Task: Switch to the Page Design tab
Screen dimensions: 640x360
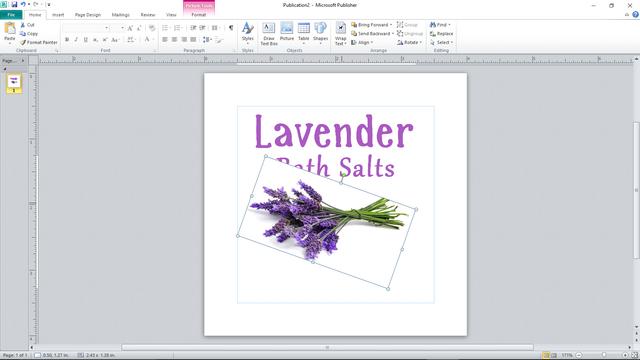Action: coord(88,15)
